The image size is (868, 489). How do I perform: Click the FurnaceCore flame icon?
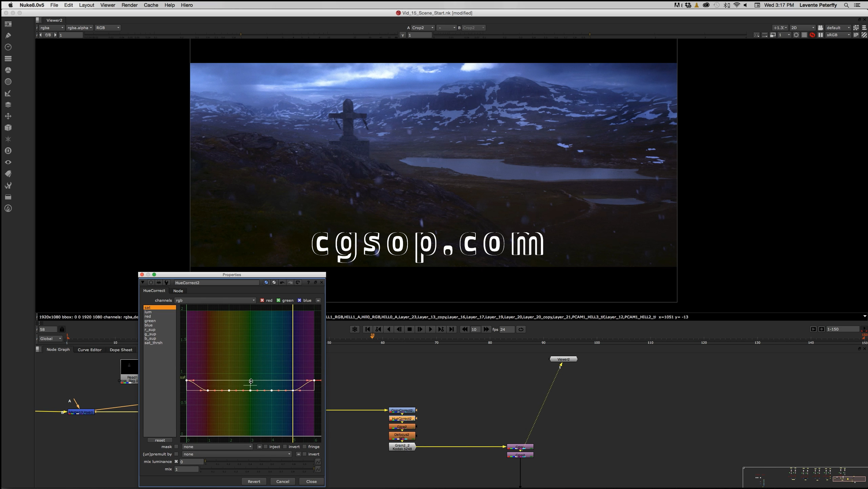(8, 209)
